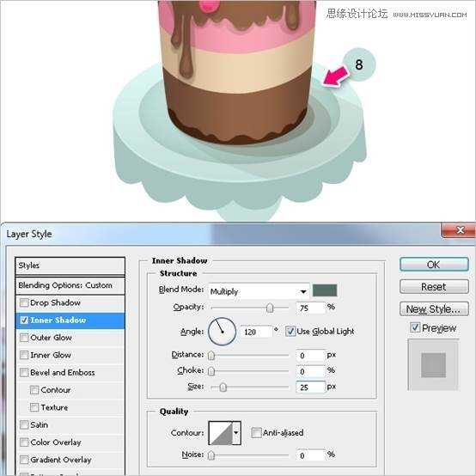Close the Layer Style dialog
The height and width of the screenshot is (476, 476).
[459, 230]
